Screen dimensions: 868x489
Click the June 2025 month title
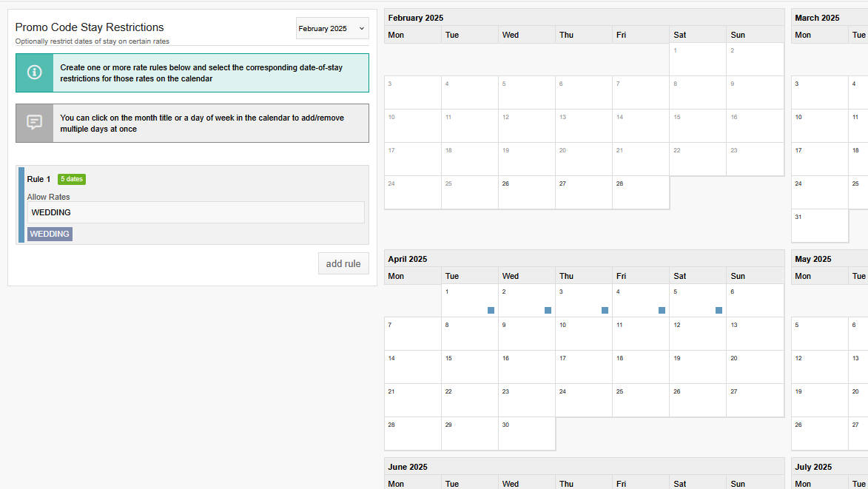(x=408, y=467)
